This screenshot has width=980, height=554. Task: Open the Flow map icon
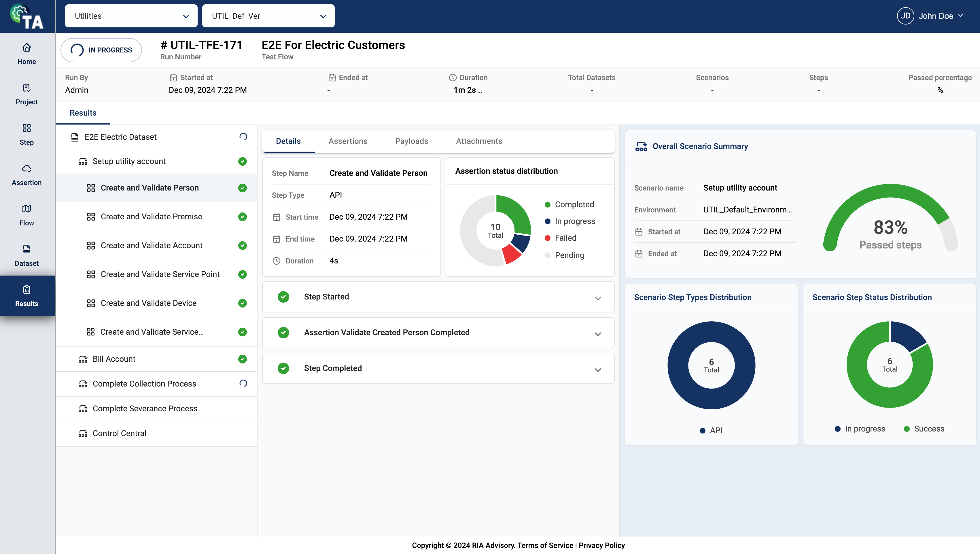pyautogui.click(x=27, y=209)
